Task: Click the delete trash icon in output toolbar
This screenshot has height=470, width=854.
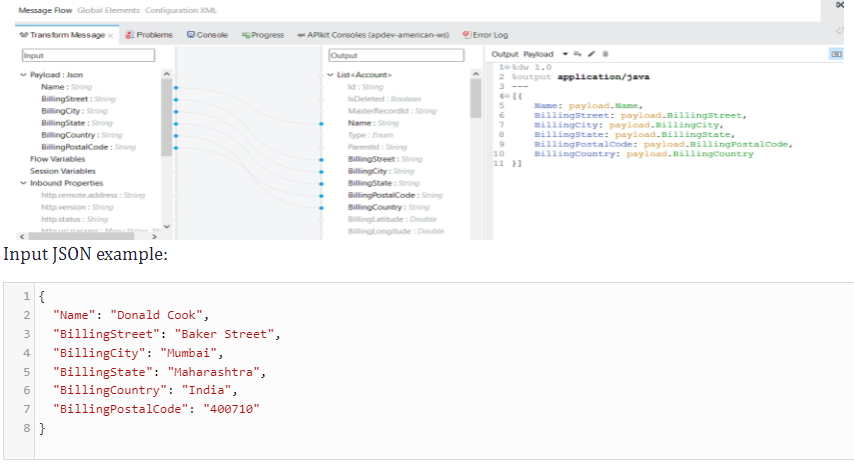Action: click(605, 54)
